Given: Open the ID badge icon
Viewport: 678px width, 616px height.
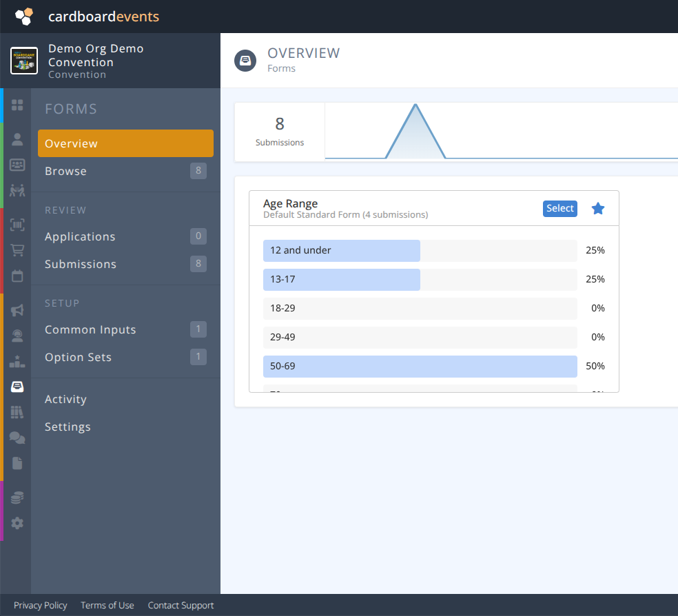Looking at the screenshot, I should point(17,165).
